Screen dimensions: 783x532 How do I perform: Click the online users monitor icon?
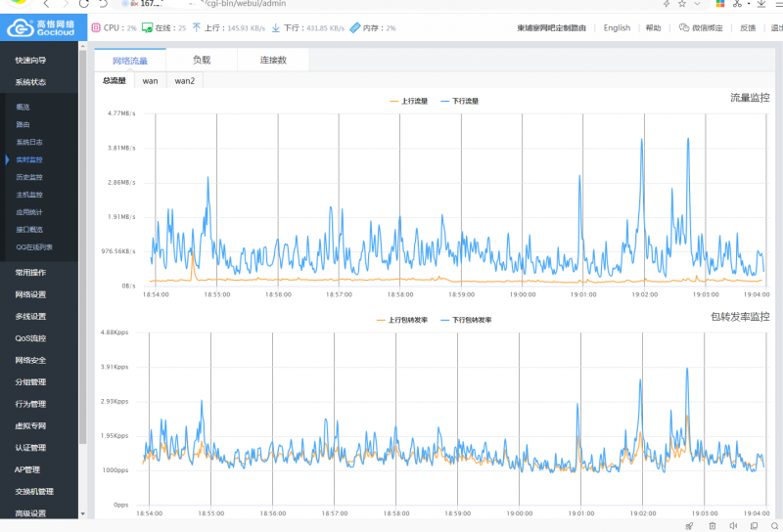tap(147, 28)
